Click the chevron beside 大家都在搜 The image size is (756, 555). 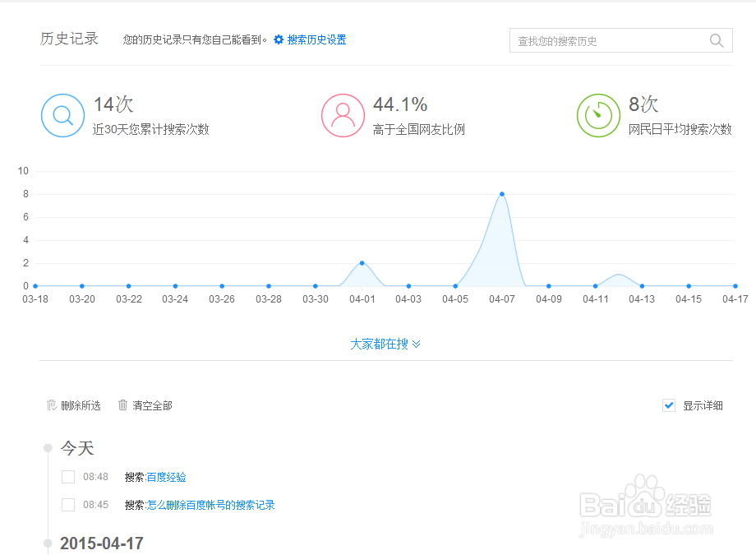pyautogui.click(x=417, y=344)
